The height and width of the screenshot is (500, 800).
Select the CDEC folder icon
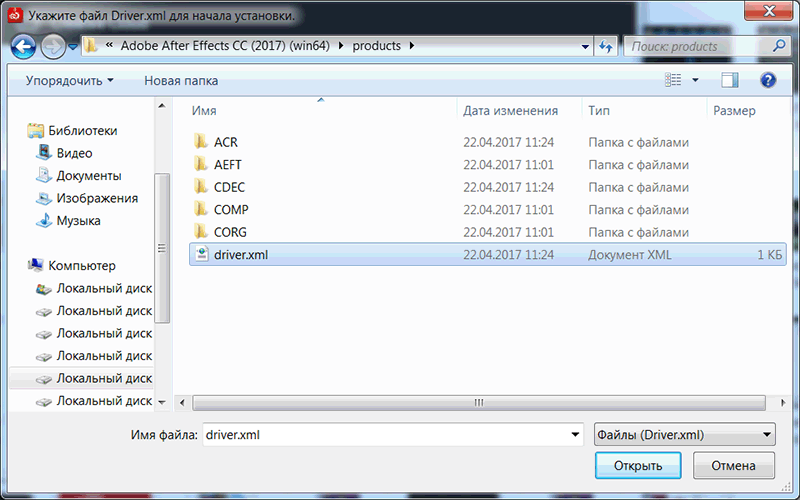coord(201,186)
